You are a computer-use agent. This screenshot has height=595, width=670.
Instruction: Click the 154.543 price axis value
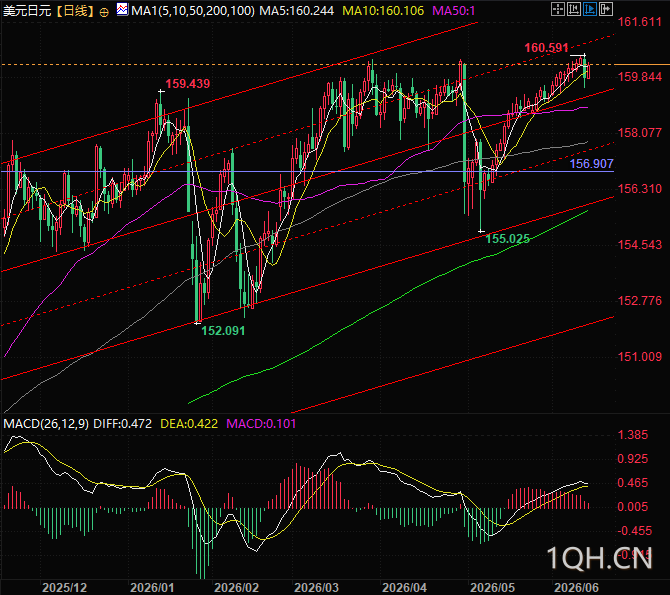(x=640, y=244)
